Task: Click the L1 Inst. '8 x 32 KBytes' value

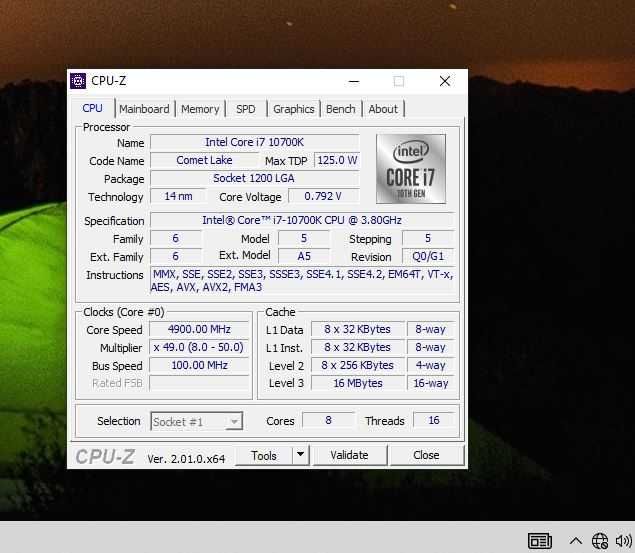Action: pos(358,347)
